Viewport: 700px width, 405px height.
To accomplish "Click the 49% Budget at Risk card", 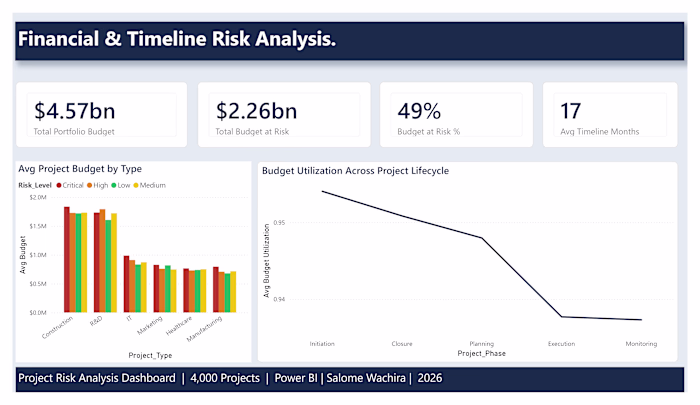I will tap(456, 115).
